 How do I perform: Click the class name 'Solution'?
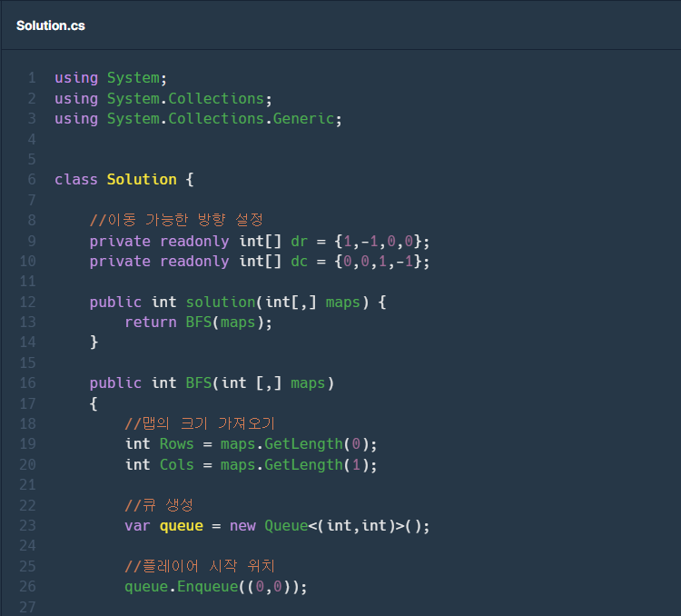coord(142,180)
